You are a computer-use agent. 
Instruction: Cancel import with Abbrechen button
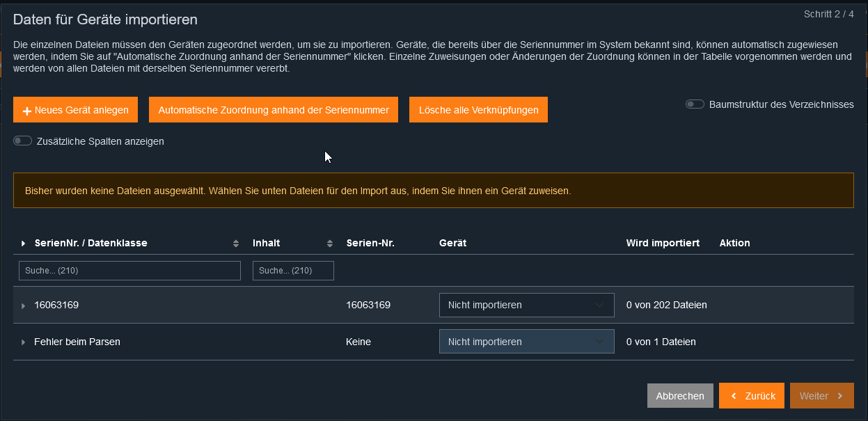[x=680, y=396]
